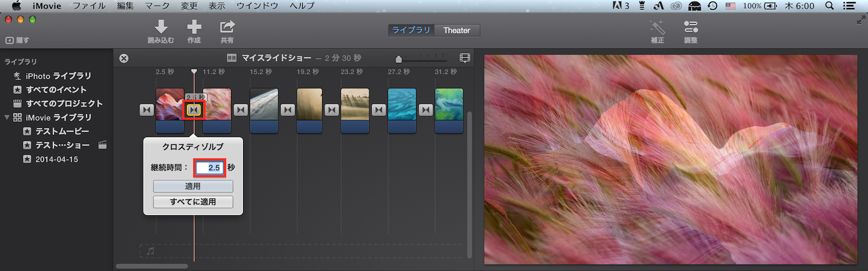
Task: Close the timeline with the X icon
Action: tap(124, 58)
